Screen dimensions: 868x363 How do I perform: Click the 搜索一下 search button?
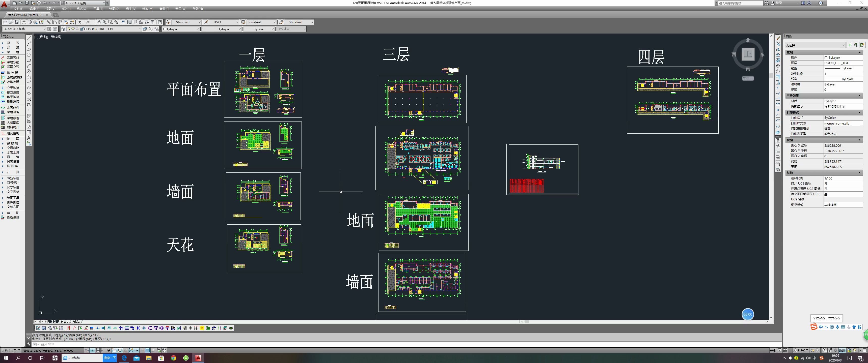click(110, 358)
